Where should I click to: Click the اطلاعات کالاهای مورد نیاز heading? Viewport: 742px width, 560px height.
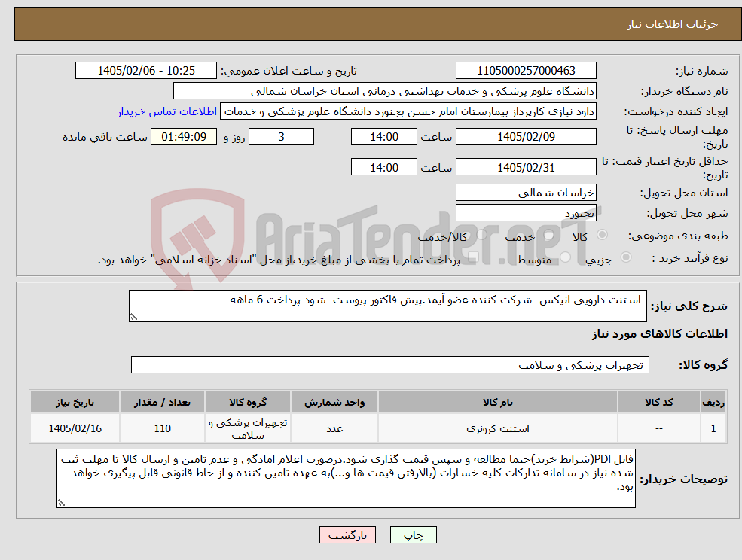pyautogui.click(x=660, y=334)
